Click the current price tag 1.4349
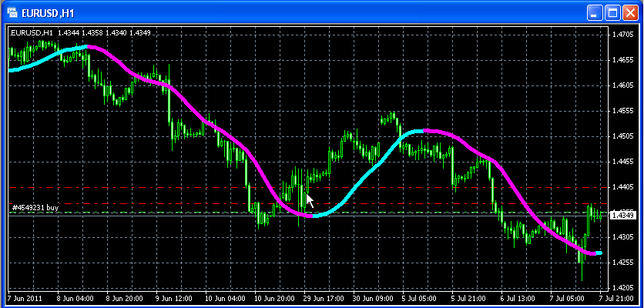The height and width of the screenshot is (308, 644). [x=621, y=216]
